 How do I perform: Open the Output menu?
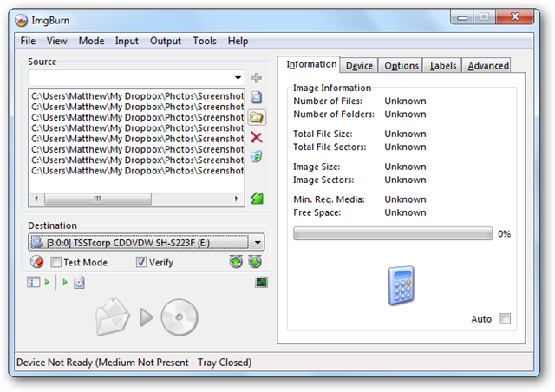click(x=166, y=41)
